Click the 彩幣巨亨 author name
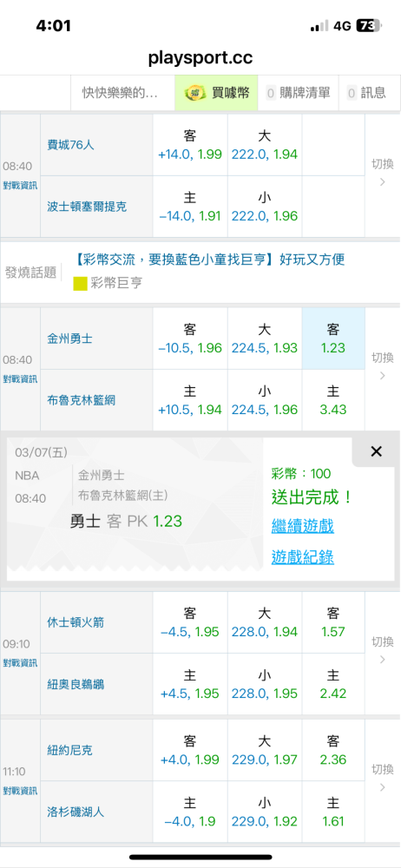401x868 pixels. (117, 284)
